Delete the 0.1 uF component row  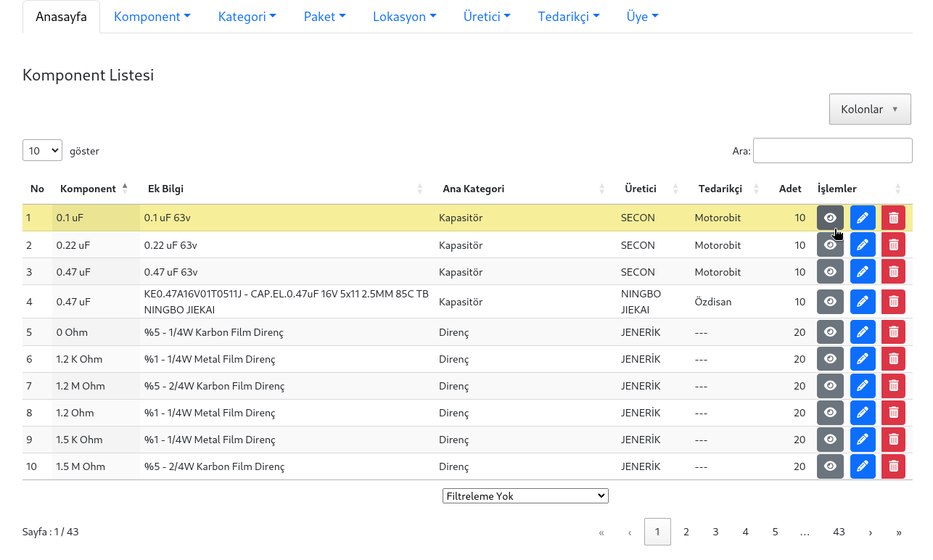893,218
